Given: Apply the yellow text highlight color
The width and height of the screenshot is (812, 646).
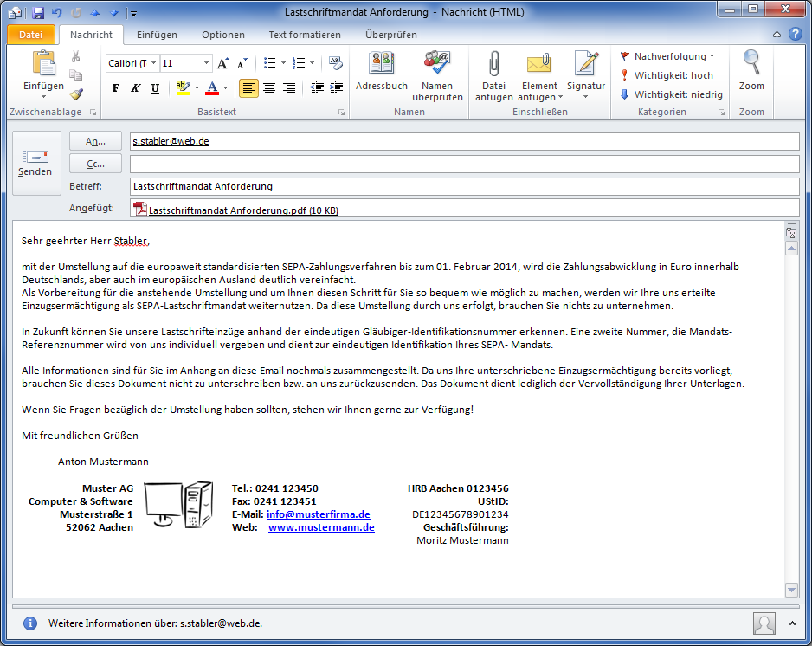Looking at the screenshot, I should [183, 88].
